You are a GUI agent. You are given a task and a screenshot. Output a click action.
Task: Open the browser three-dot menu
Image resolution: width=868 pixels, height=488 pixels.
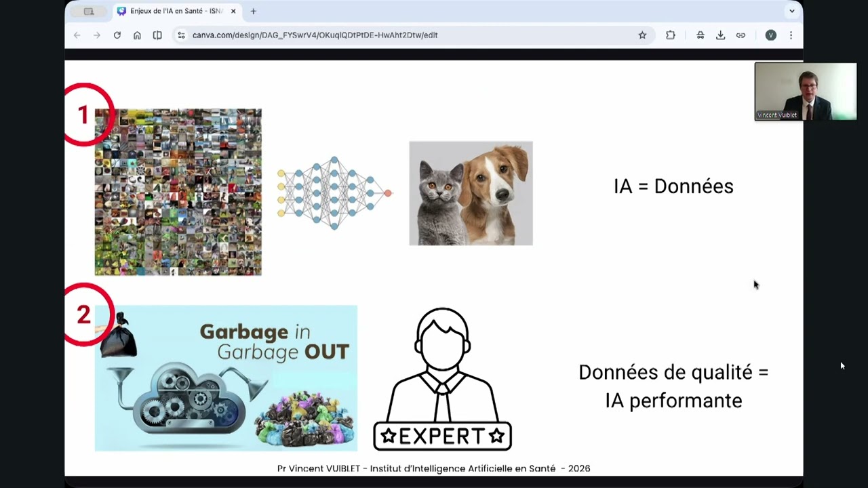[791, 35]
